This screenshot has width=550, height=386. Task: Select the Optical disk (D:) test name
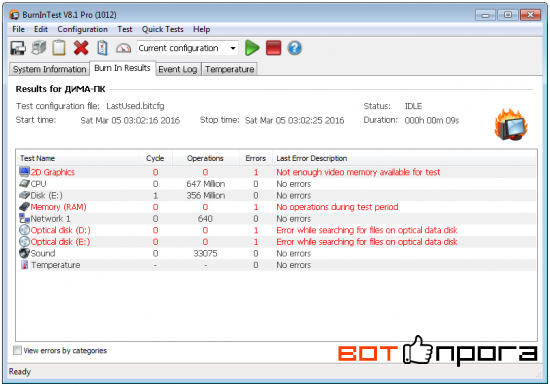tap(60, 230)
